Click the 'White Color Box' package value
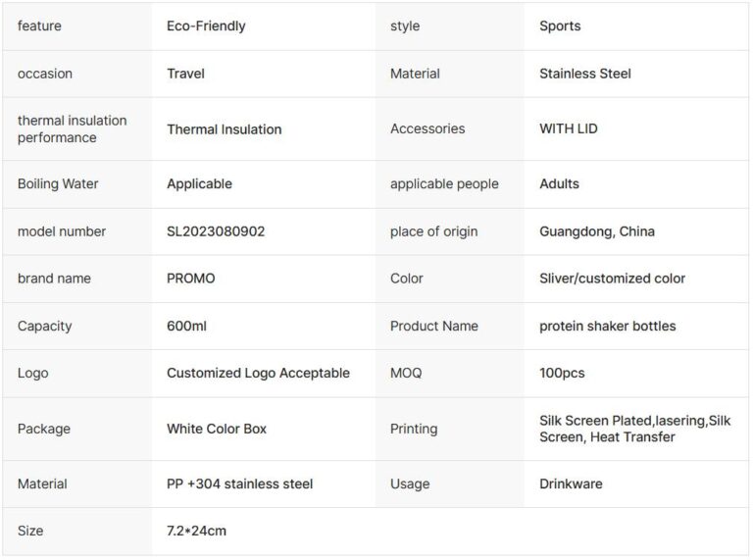Image resolution: width=753 pixels, height=560 pixels. tap(217, 429)
